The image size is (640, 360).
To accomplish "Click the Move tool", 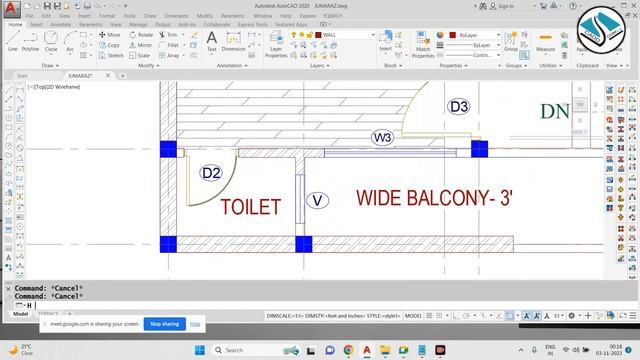I will pos(109,35).
